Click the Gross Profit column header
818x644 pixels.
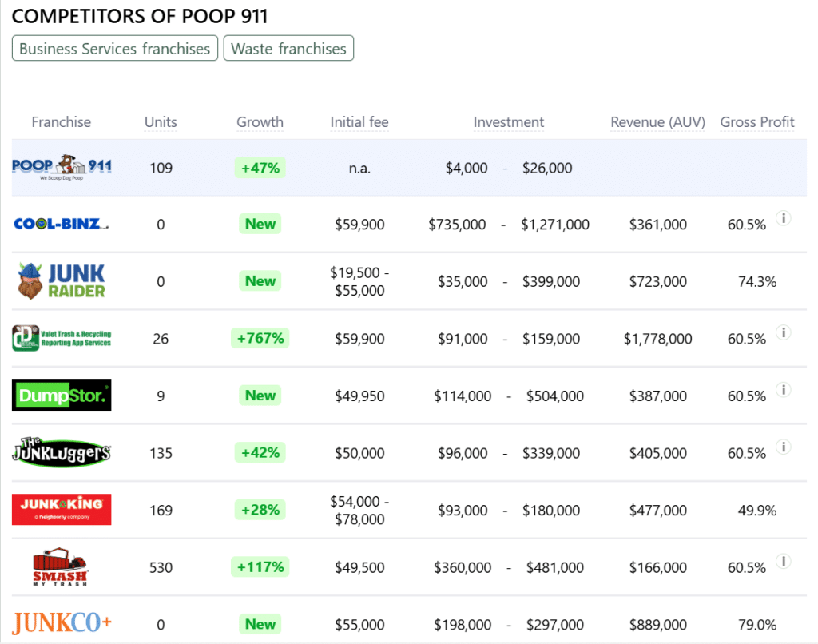(x=757, y=122)
